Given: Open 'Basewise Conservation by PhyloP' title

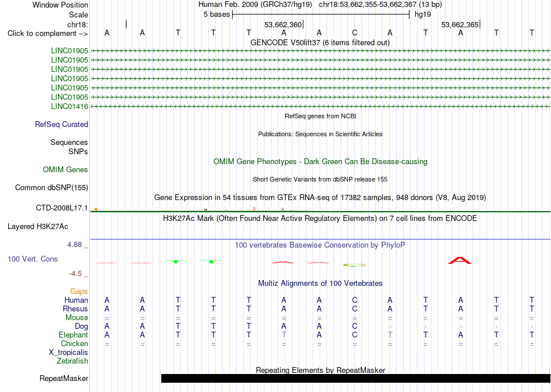Looking at the screenshot, I should pyautogui.click(x=320, y=245).
